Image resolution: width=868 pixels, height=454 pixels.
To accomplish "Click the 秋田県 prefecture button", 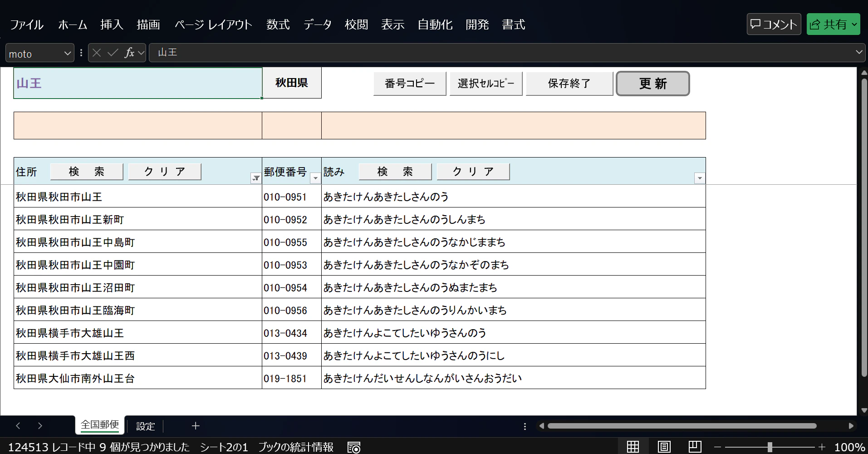I will coord(292,83).
